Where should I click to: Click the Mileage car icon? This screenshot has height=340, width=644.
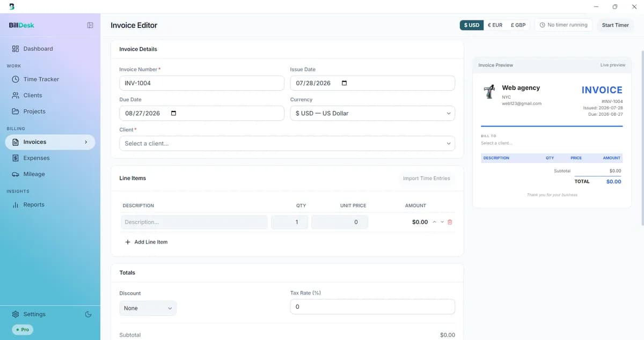(16, 174)
